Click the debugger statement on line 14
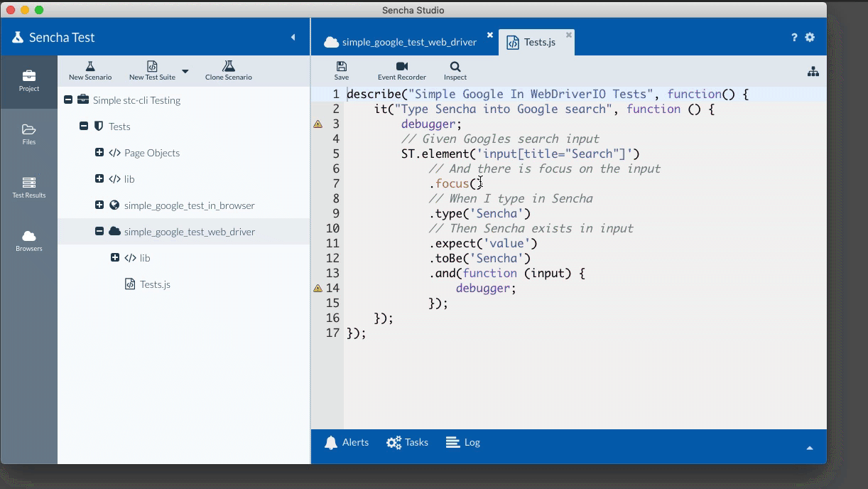Viewport: 868px width, 489px height. pos(486,288)
